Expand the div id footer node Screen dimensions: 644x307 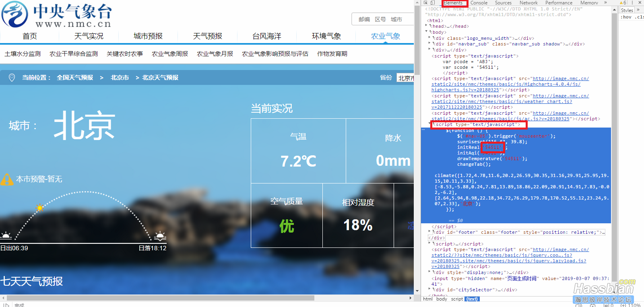coord(429,232)
